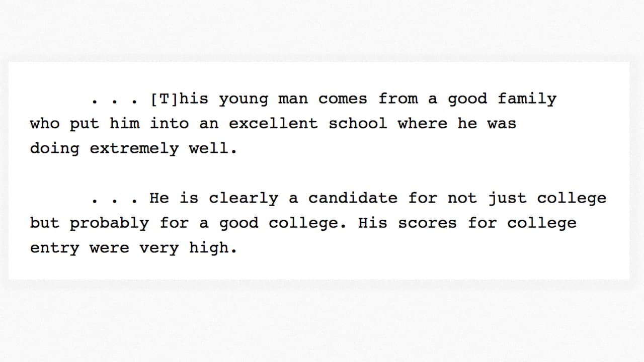Click the word "clearly" in second paragraph

coord(243,199)
